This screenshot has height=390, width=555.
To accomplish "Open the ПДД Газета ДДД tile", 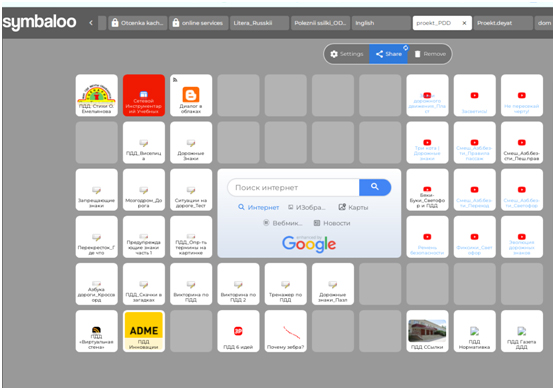I will pyautogui.click(x=522, y=331).
